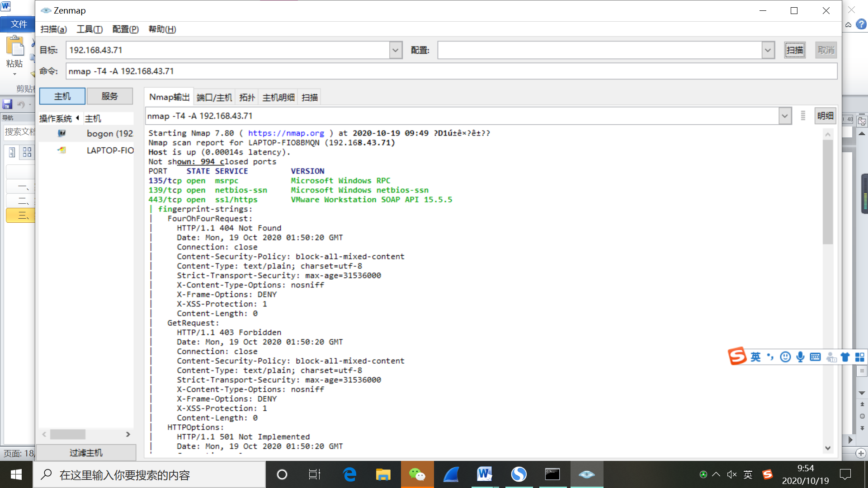Open Sogou soft keyboard icon
Image resolution: width=868 pixels, height=488 pixels.
pos(815,357)
